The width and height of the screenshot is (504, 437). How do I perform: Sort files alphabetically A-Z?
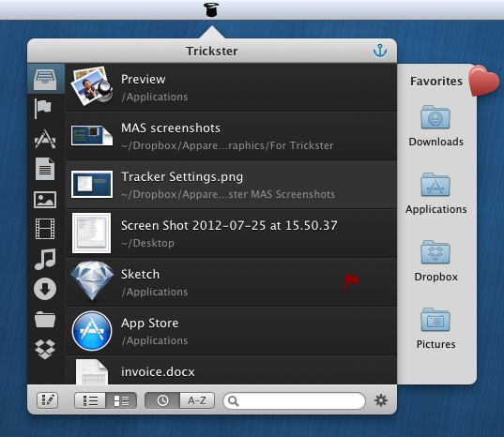pos(197,400)
